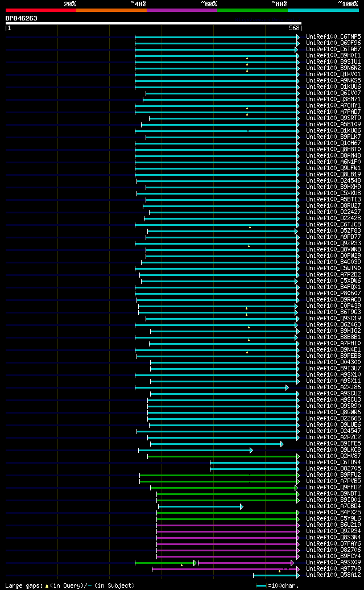364x590 pixels.
Task: Select the UniRef100_O24547 label
Action: (333, 431)
